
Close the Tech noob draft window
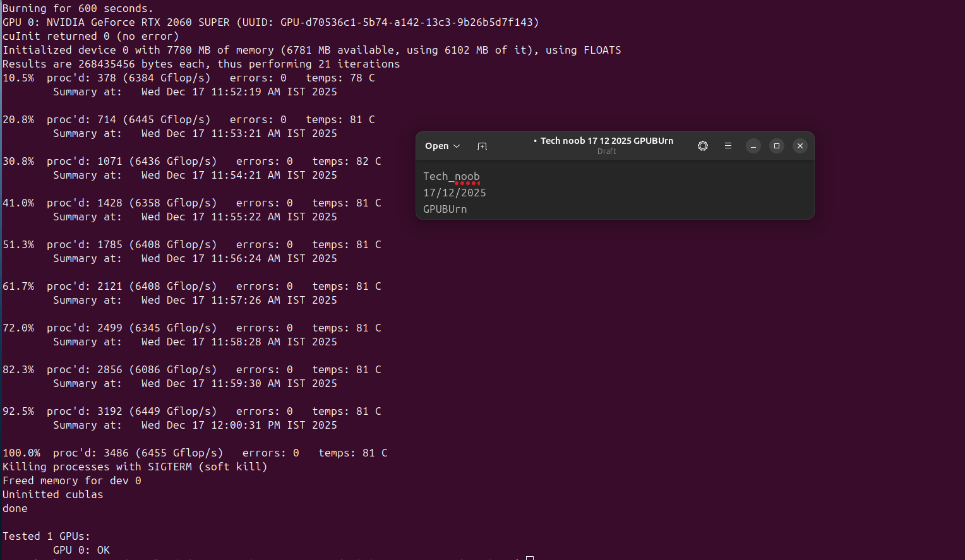[x=800, y=146]
